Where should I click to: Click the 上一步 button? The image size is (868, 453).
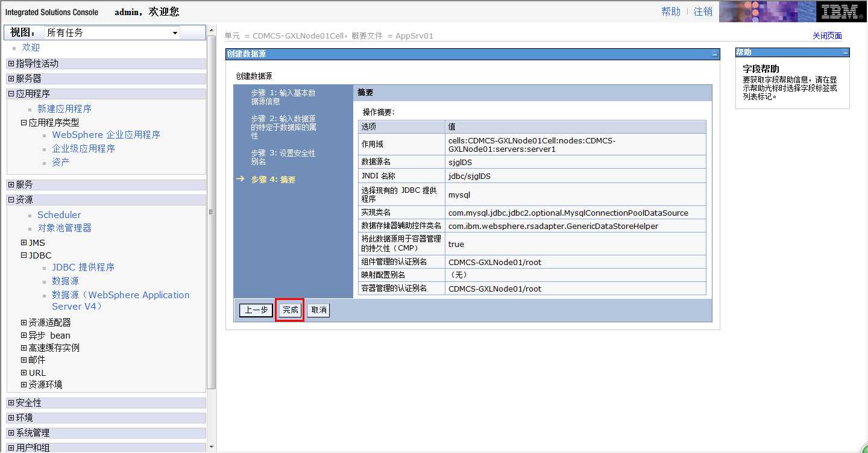256,310
